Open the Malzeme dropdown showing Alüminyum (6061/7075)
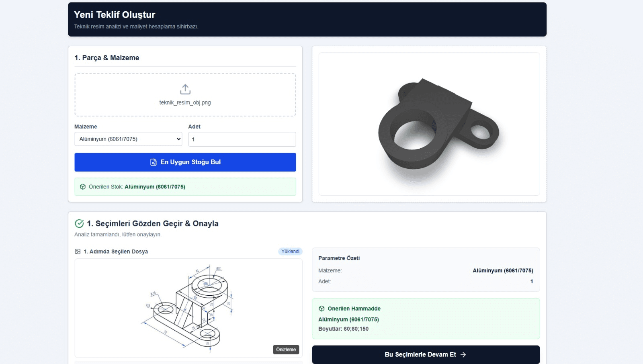This screenshot has width=643, height=364. [128, 139]
